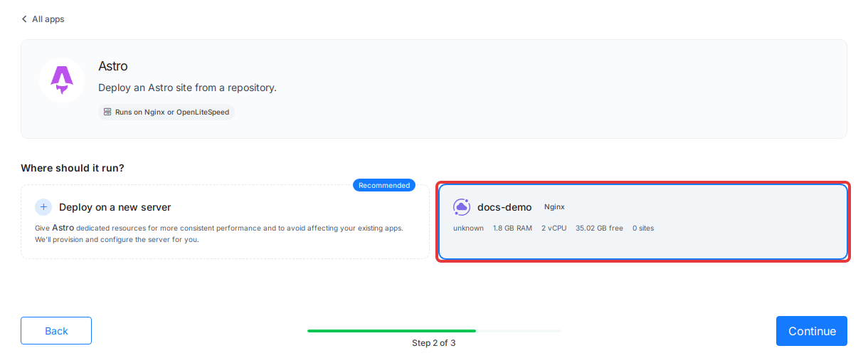This screenshot has width=868, height=363.
Task: Click the back chevron beside All apps
Action: coord(24,19)
